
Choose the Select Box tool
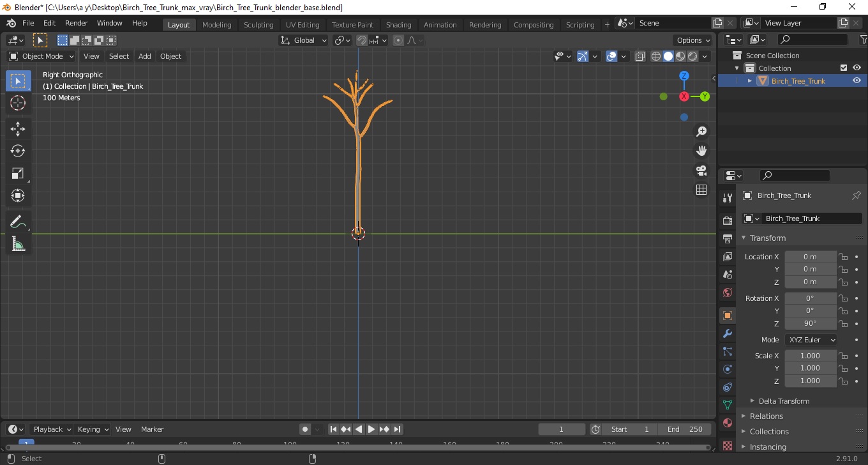tap(18, 81)
